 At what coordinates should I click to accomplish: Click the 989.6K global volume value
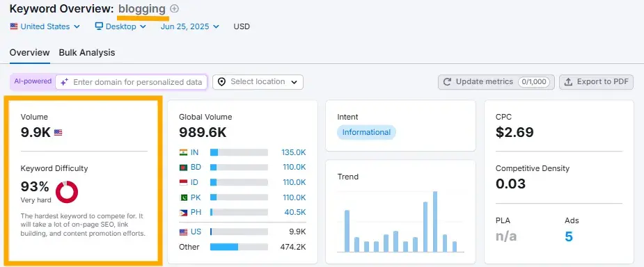tap(203, 133)
